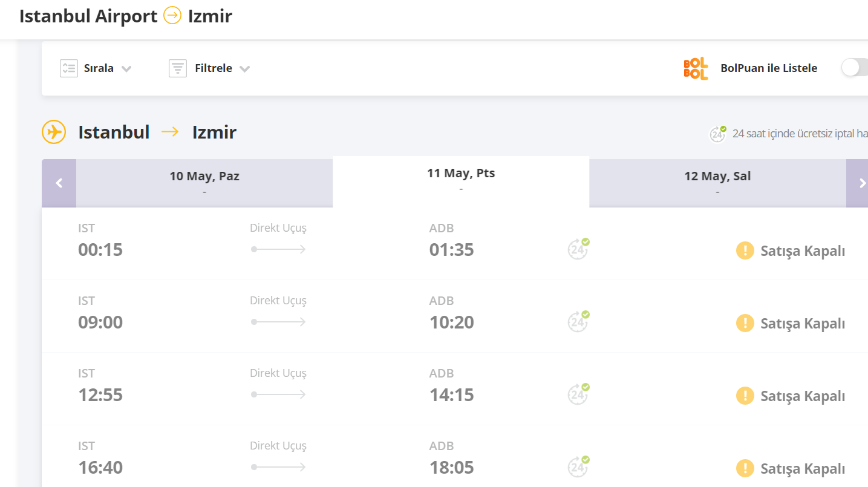Click the 24-hour cancellation icon on 00:15 flight
Image resolution: width=868 pixels, height=487 pixels.
pos(578,249)
